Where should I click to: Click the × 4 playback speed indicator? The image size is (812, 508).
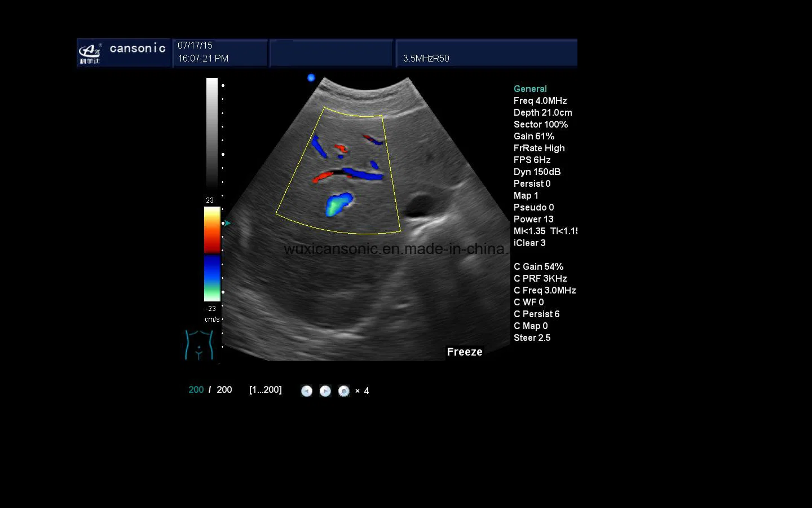click(x=362, y=391)
